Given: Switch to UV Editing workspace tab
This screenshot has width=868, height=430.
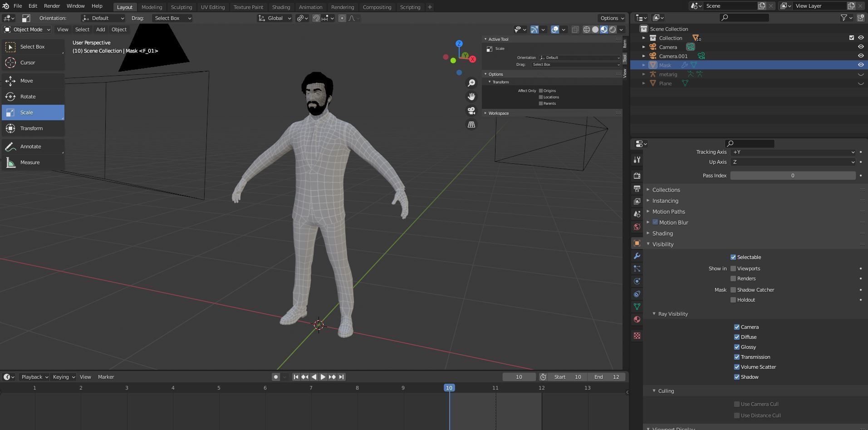Looking at the screenshot, I should click(212, 7).
